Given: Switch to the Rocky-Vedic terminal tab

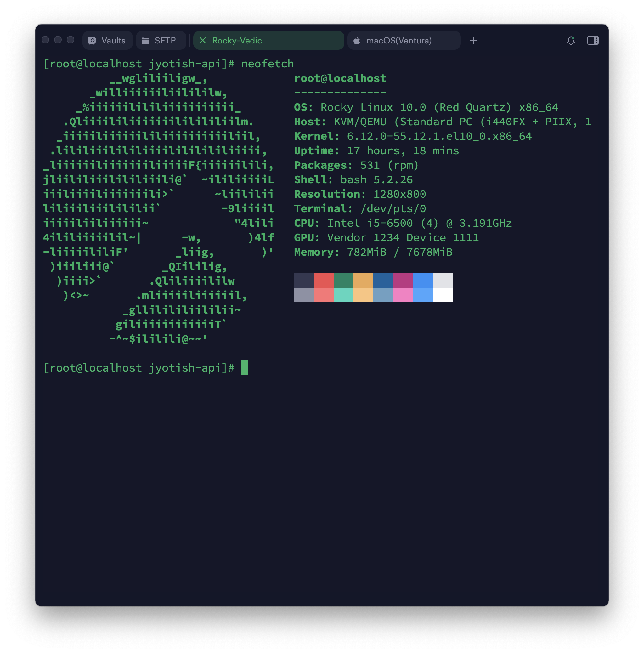Looking at the screenshot, I should point(268,41).
